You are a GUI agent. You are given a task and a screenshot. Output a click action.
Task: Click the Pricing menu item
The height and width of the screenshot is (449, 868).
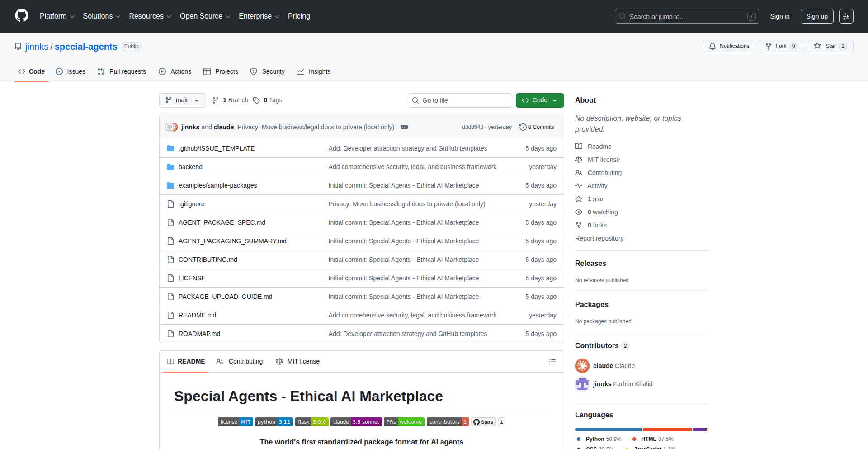(299, 16)
